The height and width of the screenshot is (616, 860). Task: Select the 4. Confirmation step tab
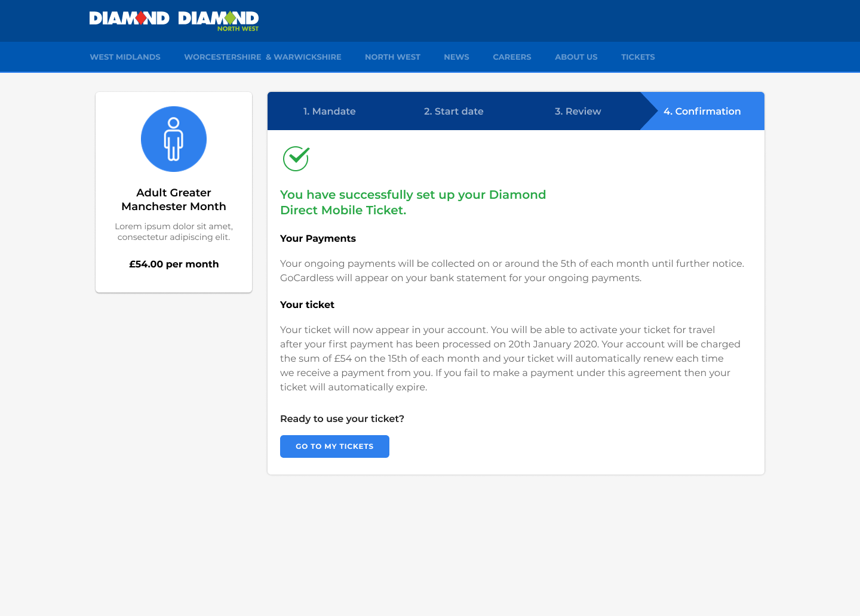702,111
